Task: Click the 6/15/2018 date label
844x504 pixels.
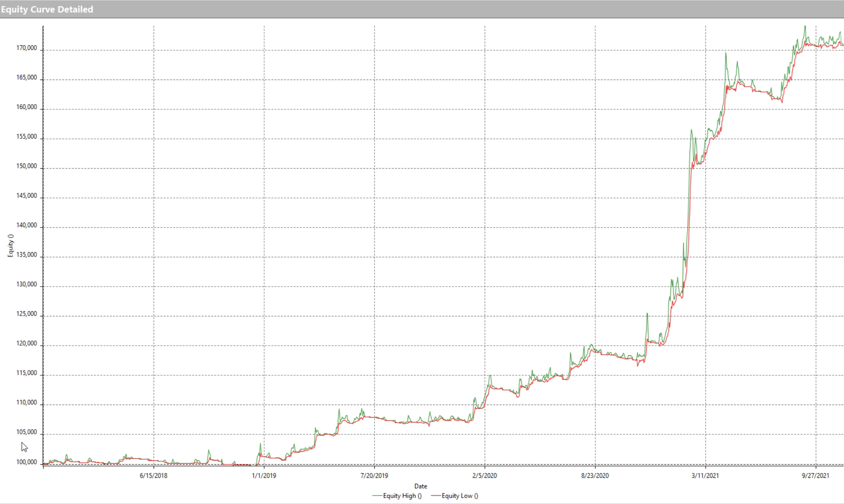Action: point(153,475)
